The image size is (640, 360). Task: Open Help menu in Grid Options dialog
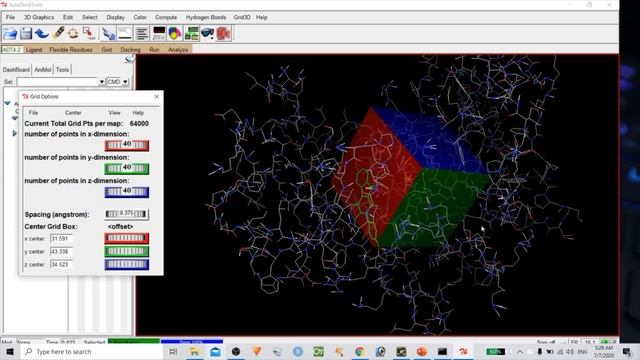click(138, 113)
